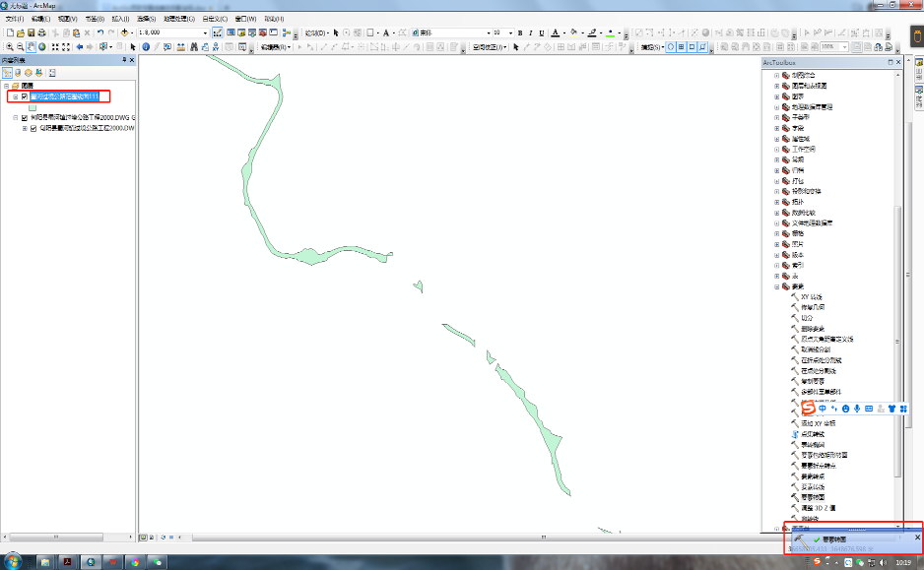The image size is (924, 570).
Task: Select the Zoom In tool
Action: (x=9, y=46)
